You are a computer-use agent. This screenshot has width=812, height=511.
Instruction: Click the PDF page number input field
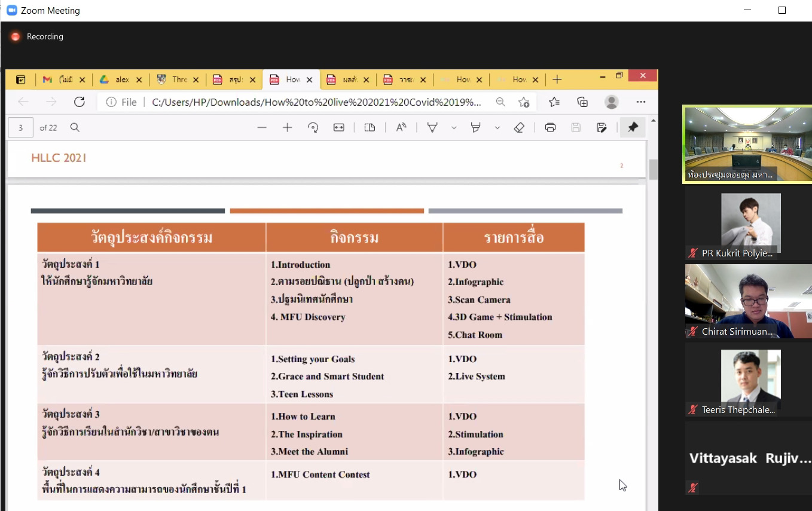[x=21, y=127]
